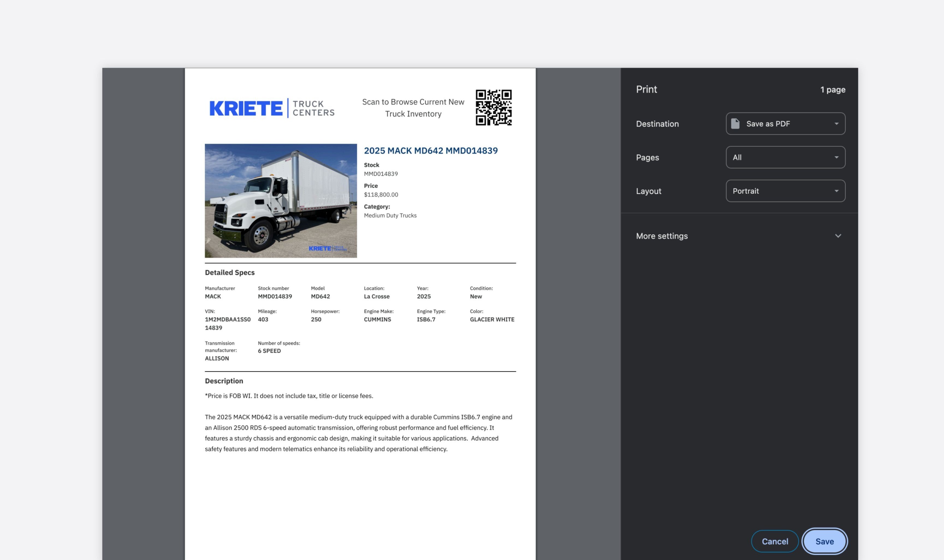Click the 1 page count indicator
This screenshot has height=560, width=944.
click(832, 89)
